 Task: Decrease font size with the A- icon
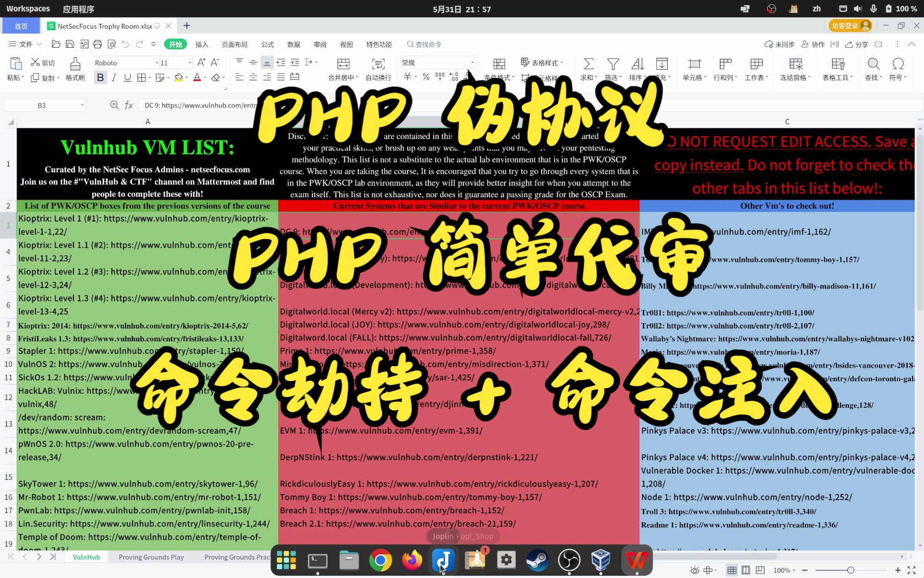[x=215, y=62]
